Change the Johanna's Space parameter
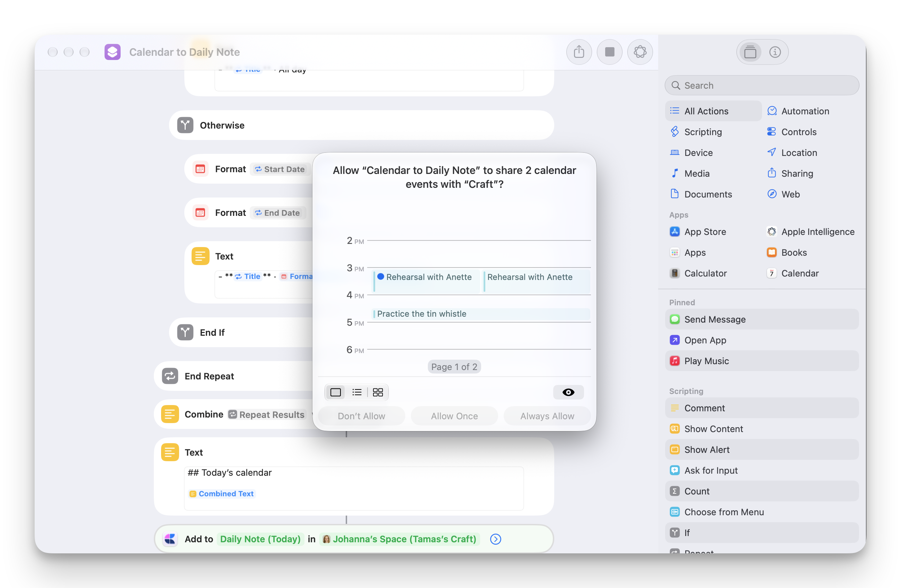This screenshot has height=588, width=901. point(400,539)
